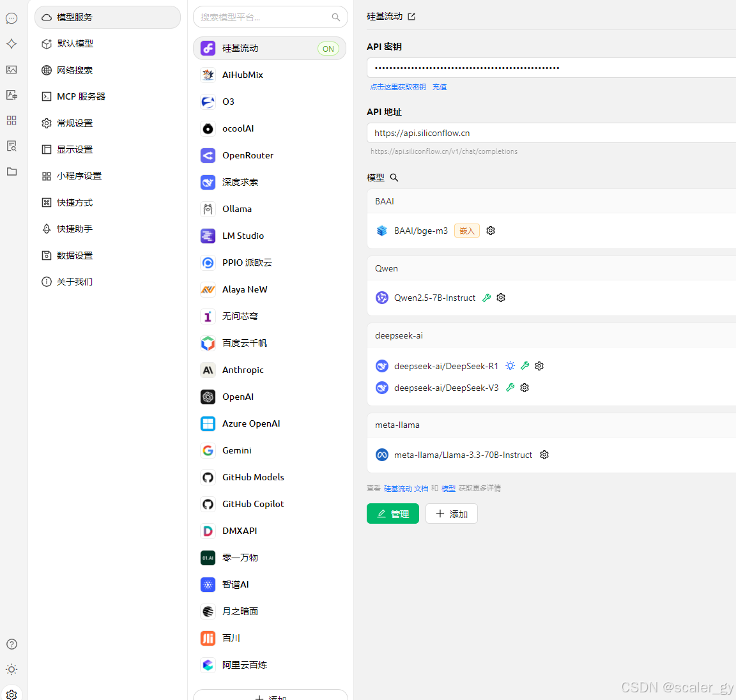Open the translate icon in left rail
This screenshot has height=700, width=736.
pos(11,95)
